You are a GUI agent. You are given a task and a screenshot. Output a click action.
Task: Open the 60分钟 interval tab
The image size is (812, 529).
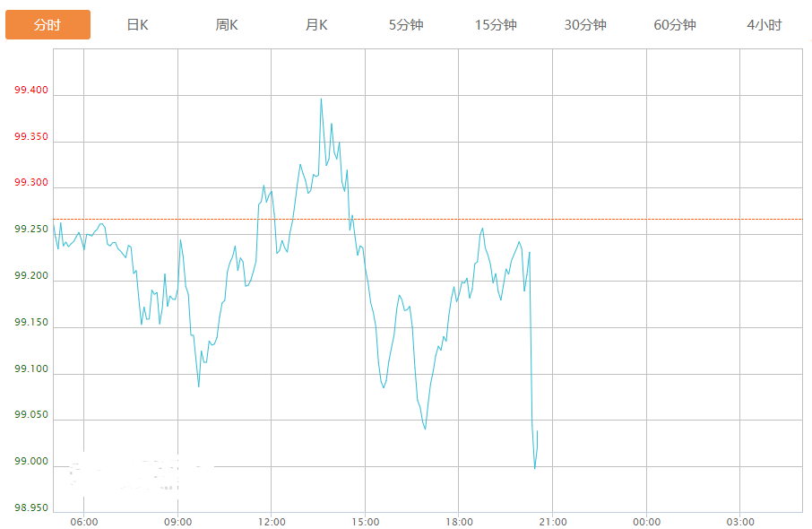675,25
